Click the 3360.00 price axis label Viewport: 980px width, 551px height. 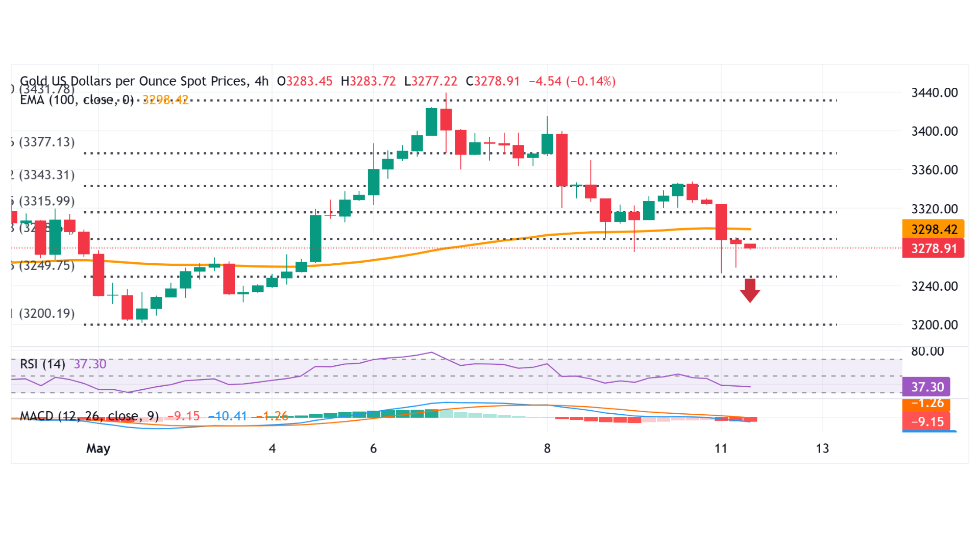coord(935,170)
